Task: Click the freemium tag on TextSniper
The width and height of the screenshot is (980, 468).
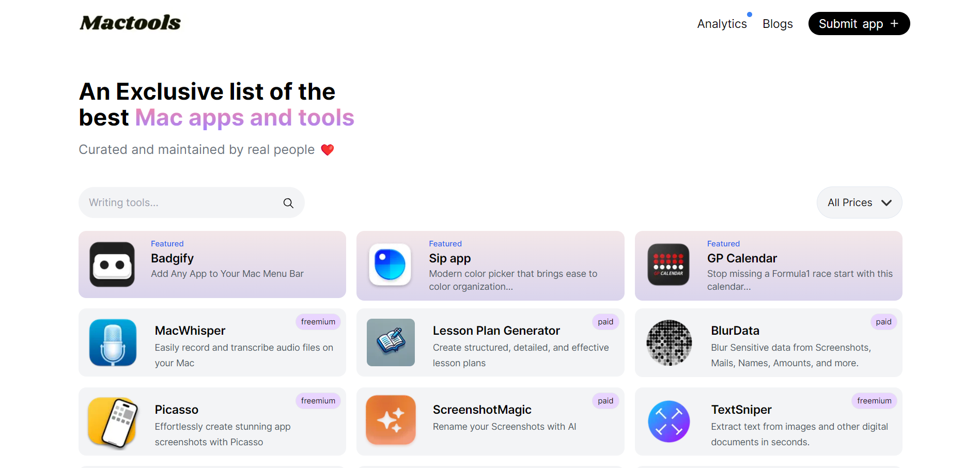Action: tap(874, 401)
